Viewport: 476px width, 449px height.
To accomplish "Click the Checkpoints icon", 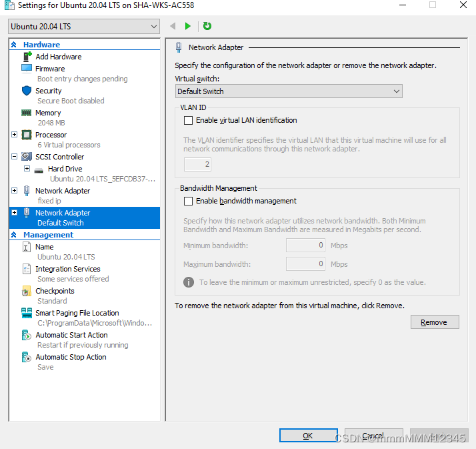I will click(27, 291).
